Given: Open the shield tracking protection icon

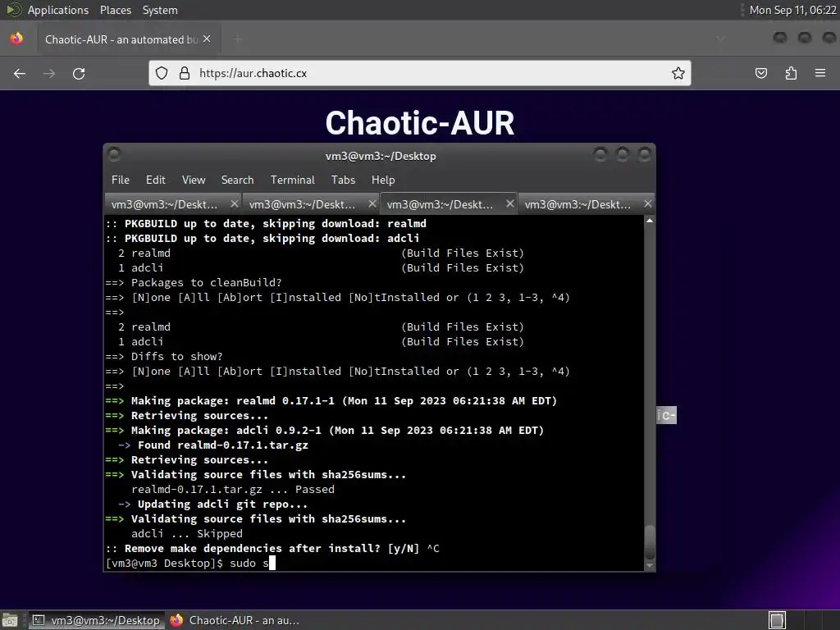Looking at the screenshot, I should point(162,73).
